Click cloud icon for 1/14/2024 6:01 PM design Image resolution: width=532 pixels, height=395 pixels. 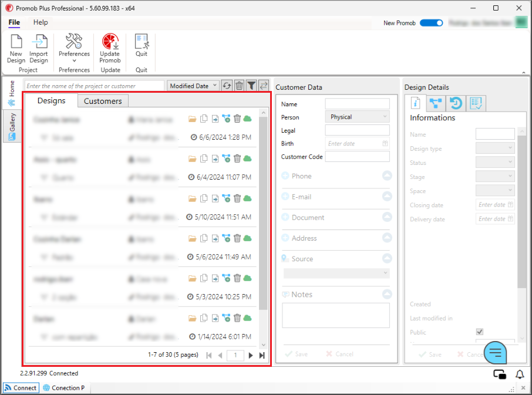(x=248, y=318)
